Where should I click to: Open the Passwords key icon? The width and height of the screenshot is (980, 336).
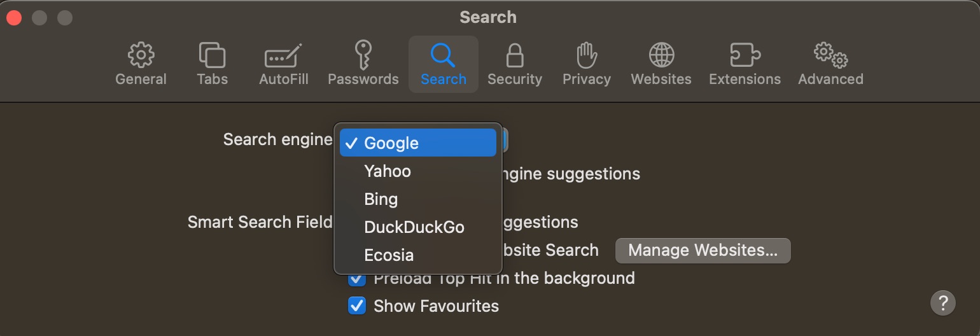click(x=363, y=55)
